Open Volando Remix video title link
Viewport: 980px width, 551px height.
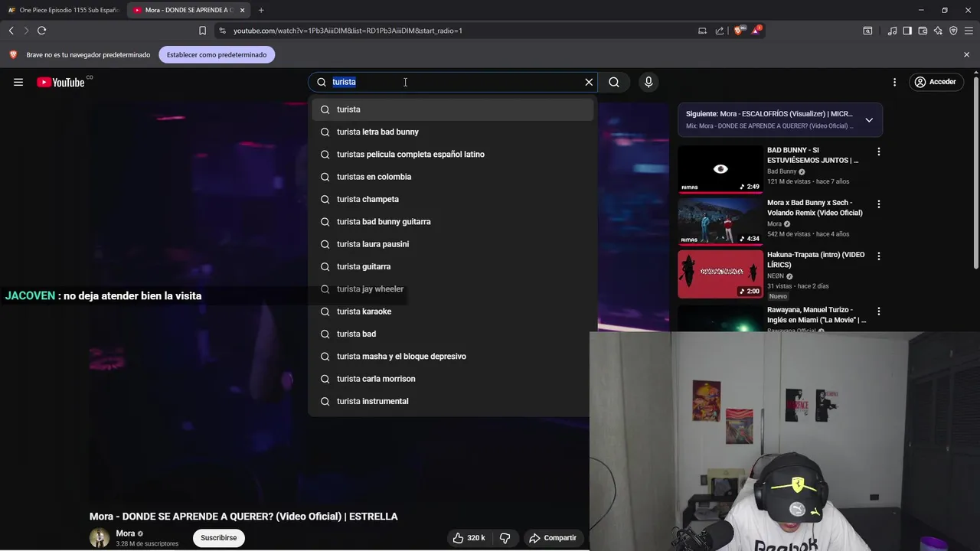815,207
